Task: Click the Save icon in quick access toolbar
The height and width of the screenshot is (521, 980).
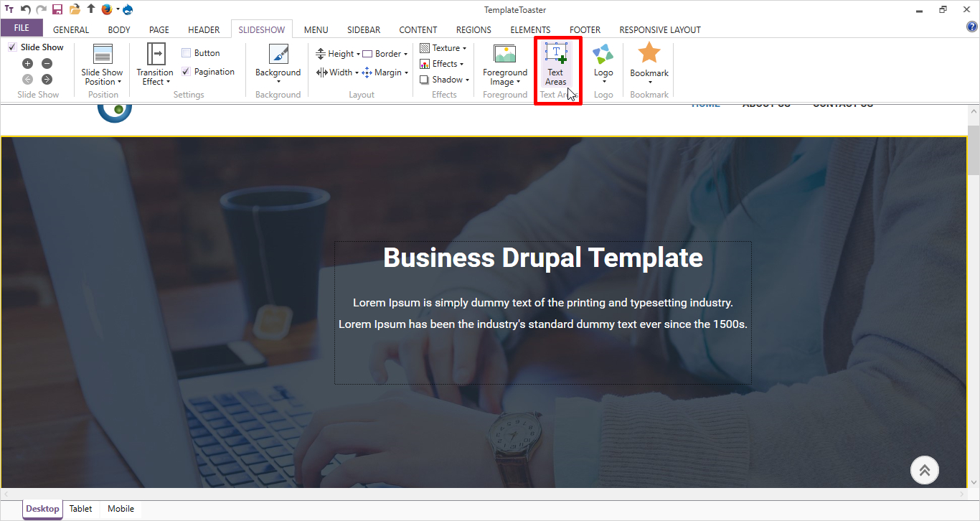Action: coord(57,9)
